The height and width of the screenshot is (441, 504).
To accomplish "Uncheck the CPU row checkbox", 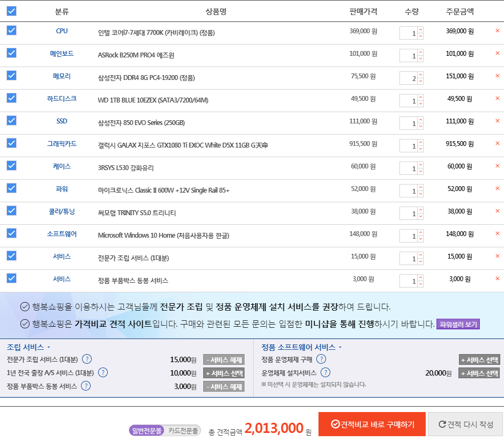I will (12, 30).
